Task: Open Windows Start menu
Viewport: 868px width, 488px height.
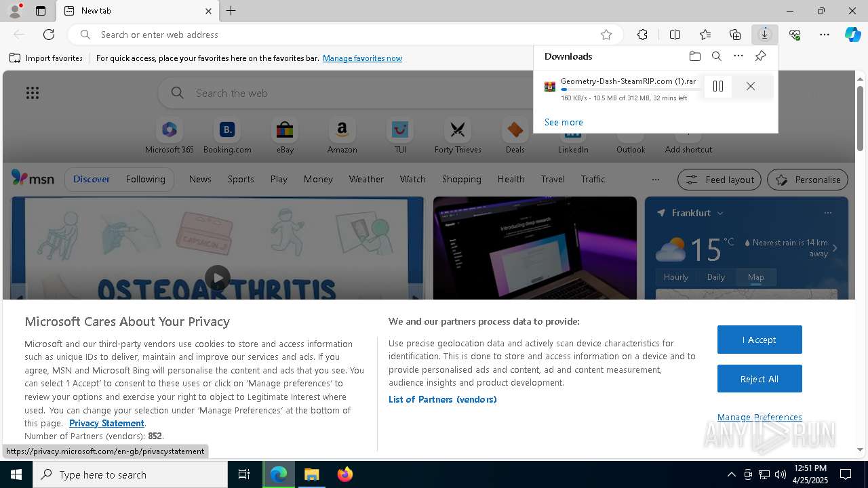Action: [x=16, y=474]
